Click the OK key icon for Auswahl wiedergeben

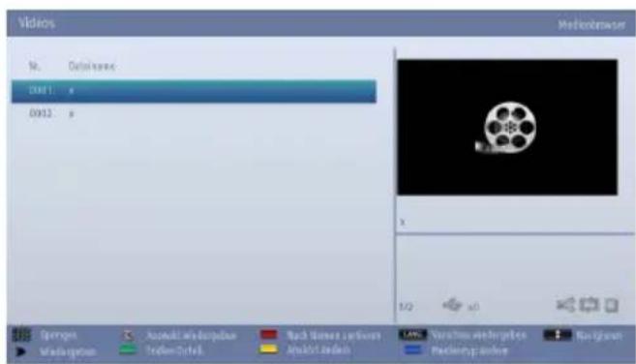click(x=128, y=336)
